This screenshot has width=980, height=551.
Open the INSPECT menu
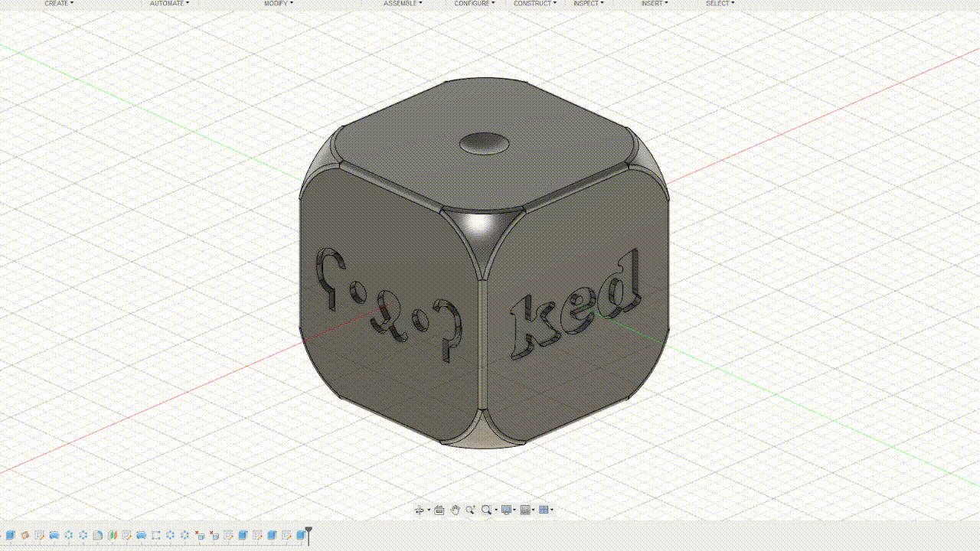pos(587,4)
